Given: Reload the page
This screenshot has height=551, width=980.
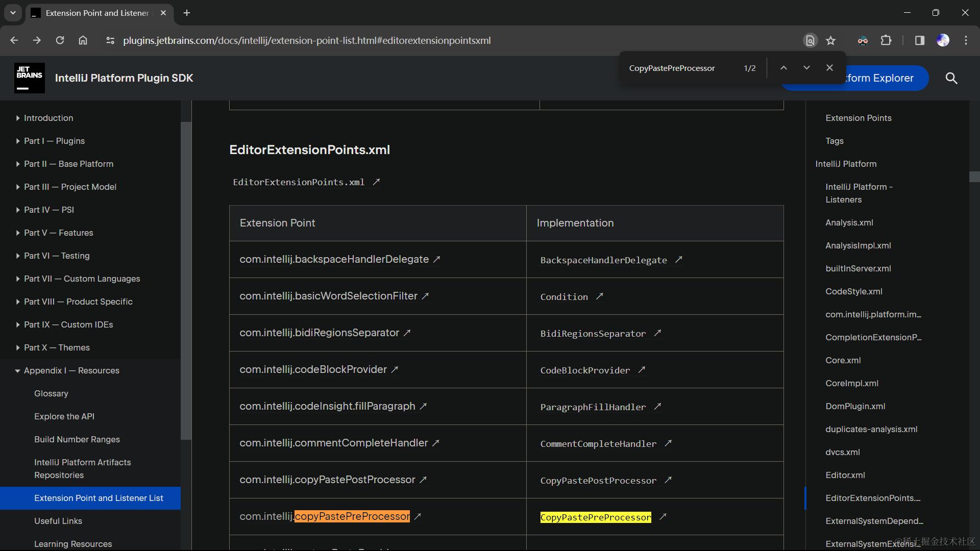Looking at the screenshot, I should pyautogui.click(x=60, y=40).
